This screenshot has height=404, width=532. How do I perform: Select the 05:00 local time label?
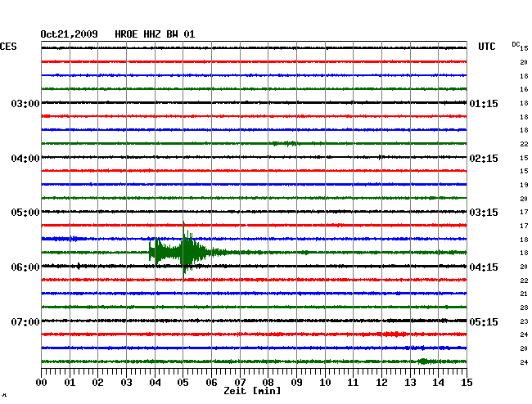point(25,213)
